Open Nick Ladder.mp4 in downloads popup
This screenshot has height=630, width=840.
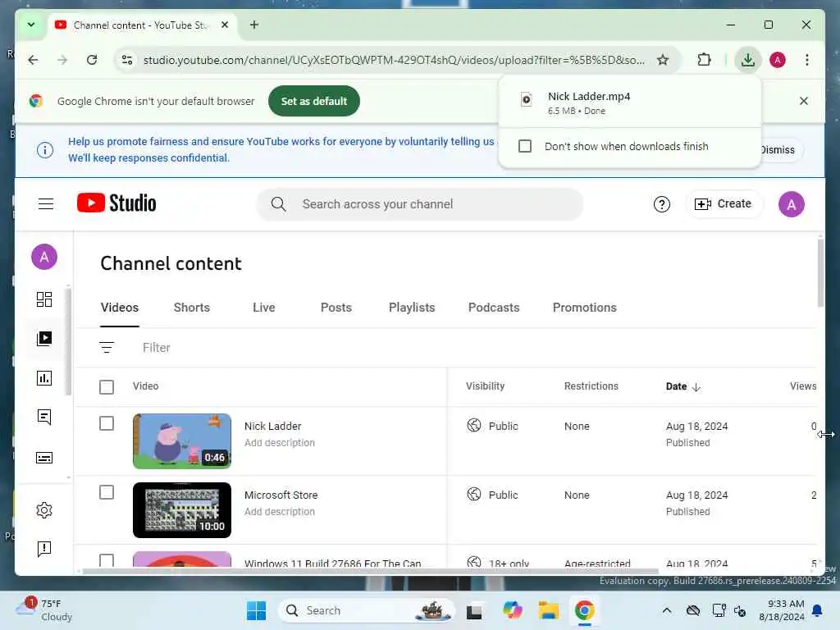[629, 103]
